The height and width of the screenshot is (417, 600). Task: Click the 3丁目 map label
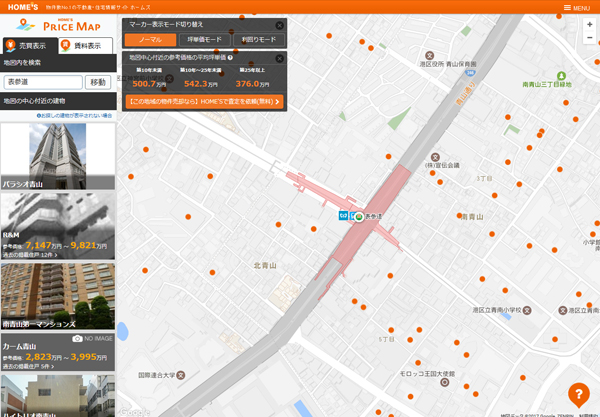coord(484,179)
